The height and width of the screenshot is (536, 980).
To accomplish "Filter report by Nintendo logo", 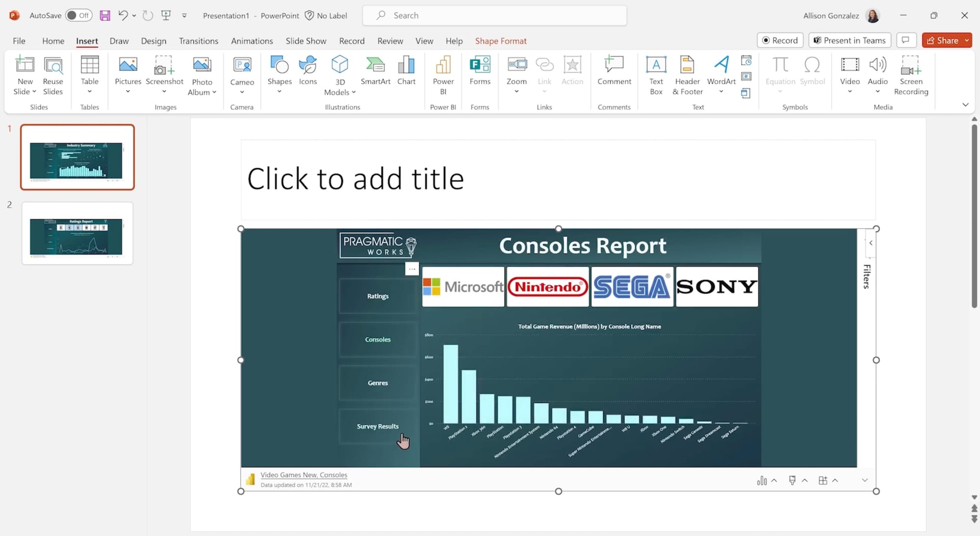I will pyautogui.click(x=547, y=287).
